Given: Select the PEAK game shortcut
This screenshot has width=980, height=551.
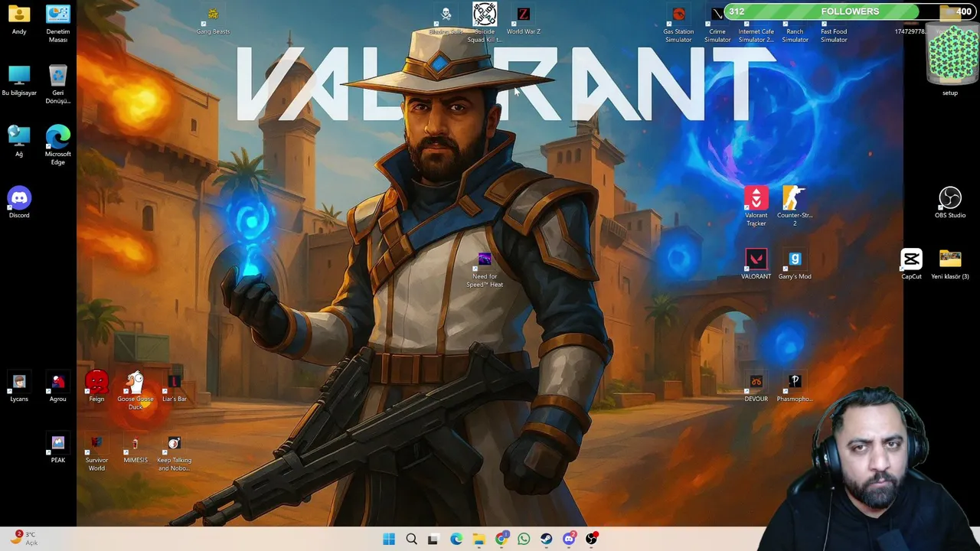Looking at the screenshot, I should tap(58, 449).
